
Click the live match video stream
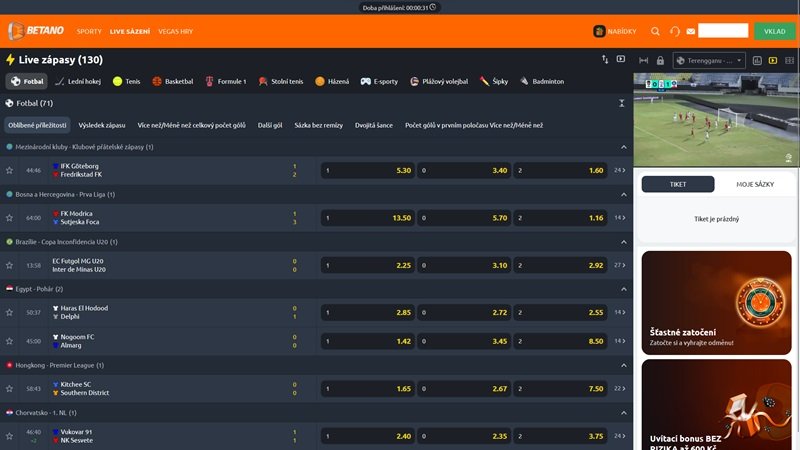coord(716,119)
